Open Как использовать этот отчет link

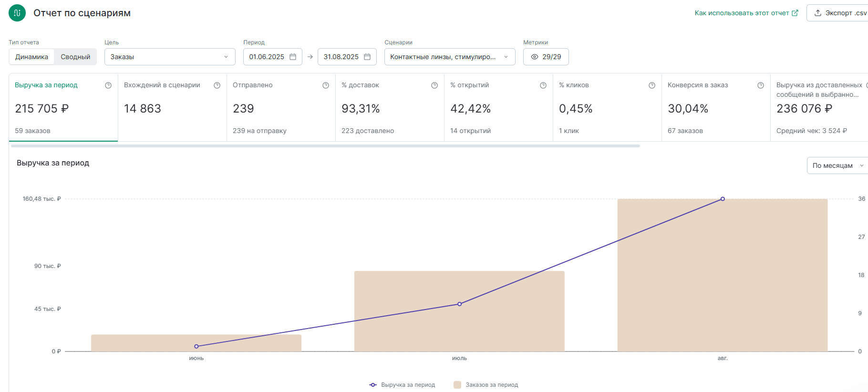(746, 13)
